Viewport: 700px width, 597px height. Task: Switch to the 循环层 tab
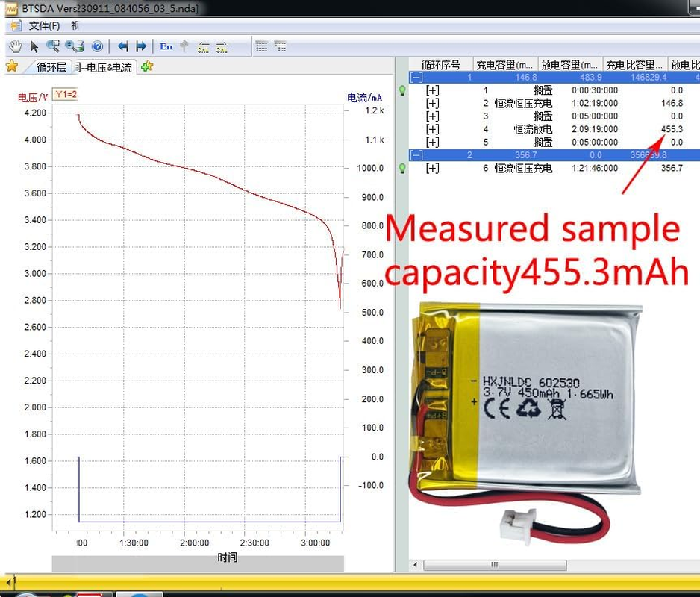51,67
